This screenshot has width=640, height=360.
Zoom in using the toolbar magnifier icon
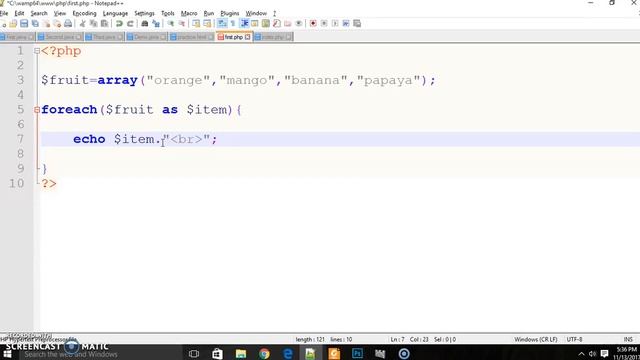(171, 24)
